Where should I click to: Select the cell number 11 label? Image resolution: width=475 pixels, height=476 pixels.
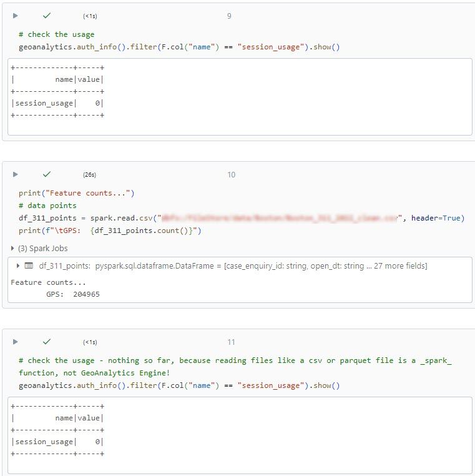(x=231, y=342)
